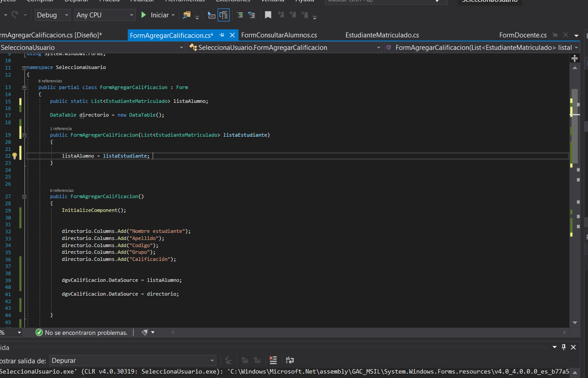588x378 pixels.
Task: Collapse constructor with listaEstudiante parameter
Action: pyautogui.click(x=24, y=135)
